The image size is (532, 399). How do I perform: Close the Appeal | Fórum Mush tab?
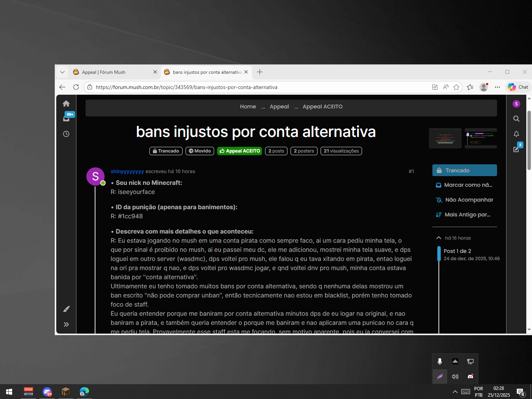155,72
